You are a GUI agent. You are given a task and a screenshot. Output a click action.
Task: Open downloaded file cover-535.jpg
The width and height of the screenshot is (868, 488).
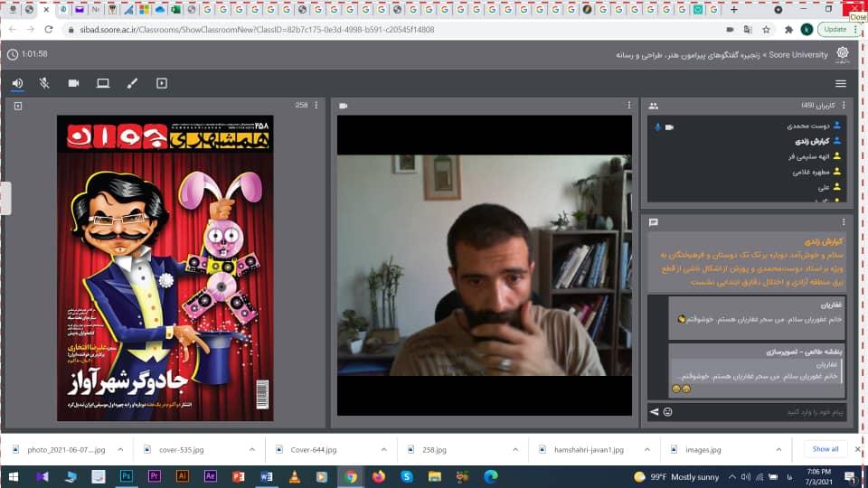(181, 450)
